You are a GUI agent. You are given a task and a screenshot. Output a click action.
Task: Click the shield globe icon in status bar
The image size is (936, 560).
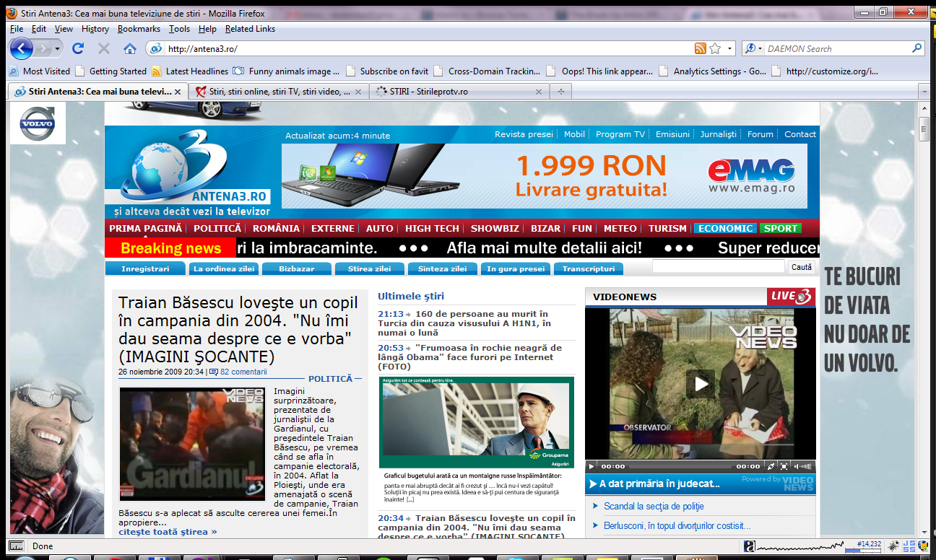(x=924, y=546)
